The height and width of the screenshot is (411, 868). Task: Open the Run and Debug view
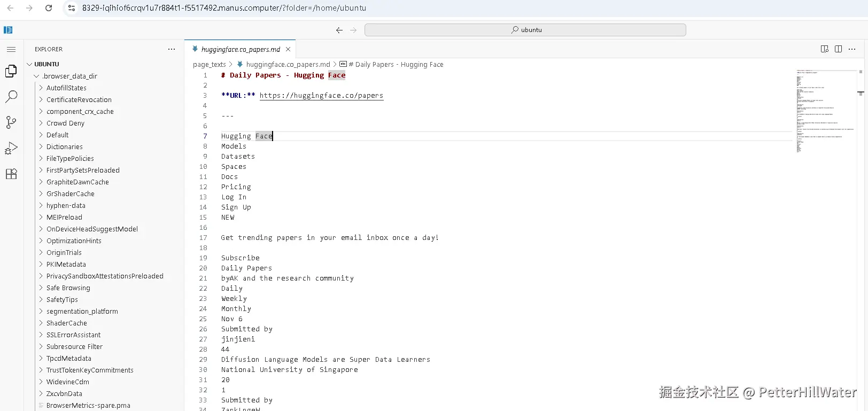(11, 148)
